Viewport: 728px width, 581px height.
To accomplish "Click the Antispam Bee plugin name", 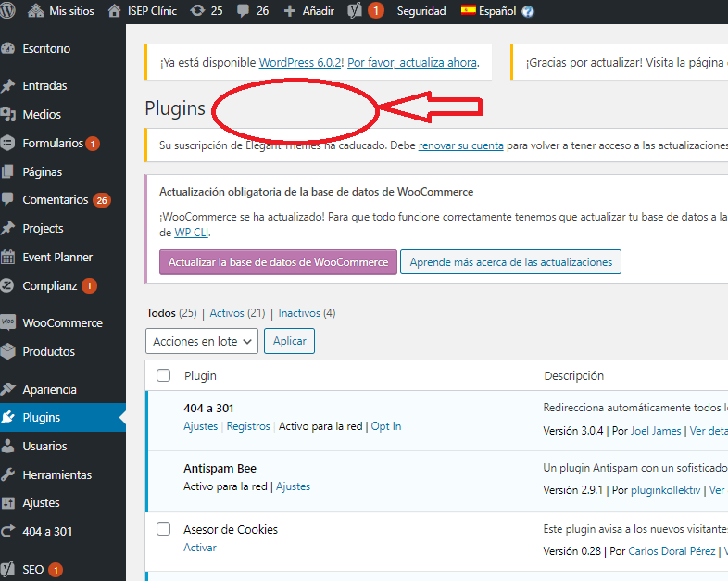I will [220, 468].
